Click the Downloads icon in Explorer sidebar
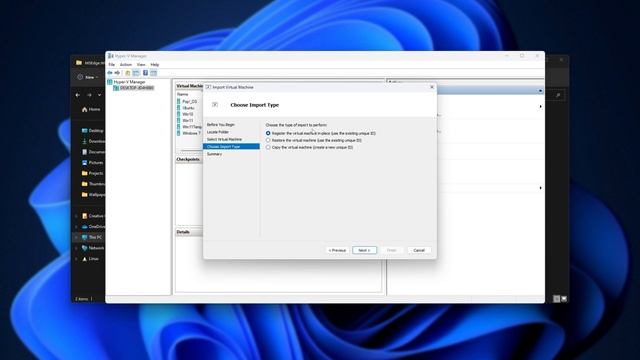 [x=84, y=141]
